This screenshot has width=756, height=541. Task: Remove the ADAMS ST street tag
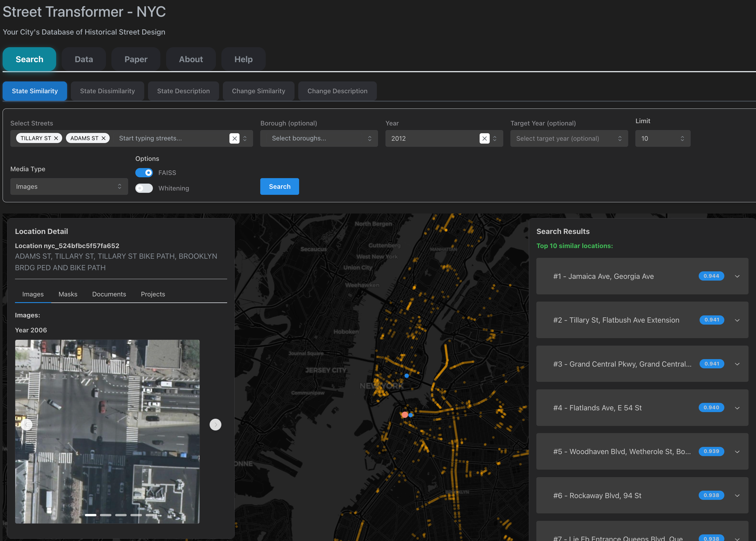(104, 138)
